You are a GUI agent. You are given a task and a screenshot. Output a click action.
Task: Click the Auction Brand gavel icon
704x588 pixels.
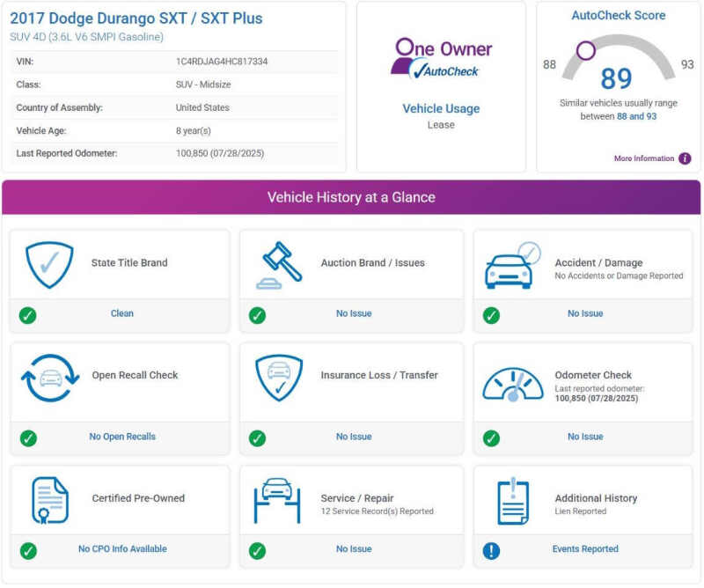(x=279, y=265)
